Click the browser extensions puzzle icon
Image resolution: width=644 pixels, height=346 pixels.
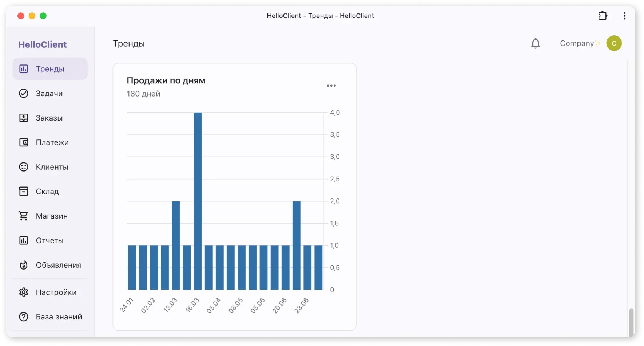click(603, 16)
